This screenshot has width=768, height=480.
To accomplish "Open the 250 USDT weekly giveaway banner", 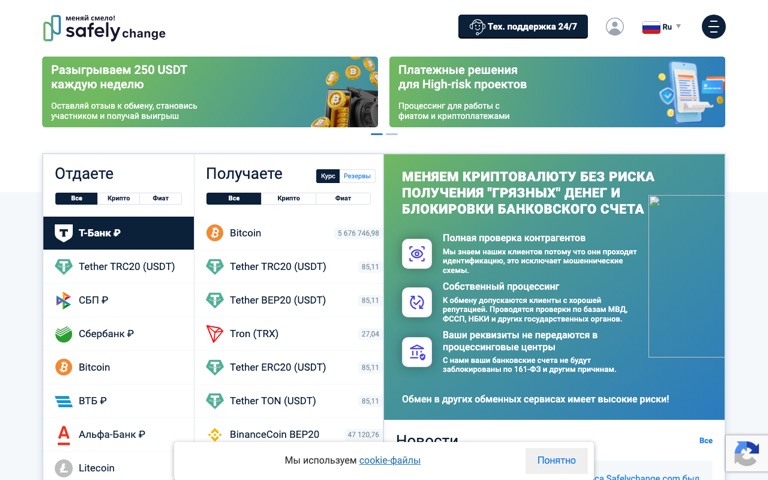I will point(210,92).
